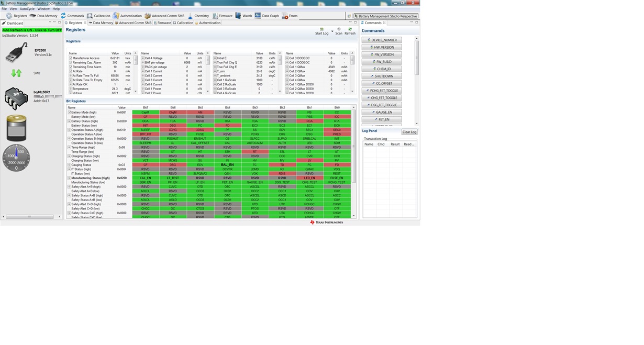Open Firmware from the main toolbar

point(223,16)
